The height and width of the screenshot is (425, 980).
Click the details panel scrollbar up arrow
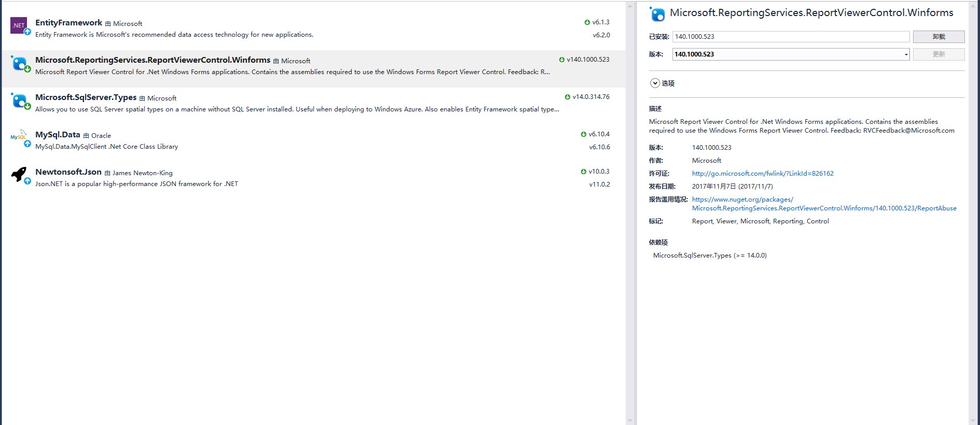[973, 6]
